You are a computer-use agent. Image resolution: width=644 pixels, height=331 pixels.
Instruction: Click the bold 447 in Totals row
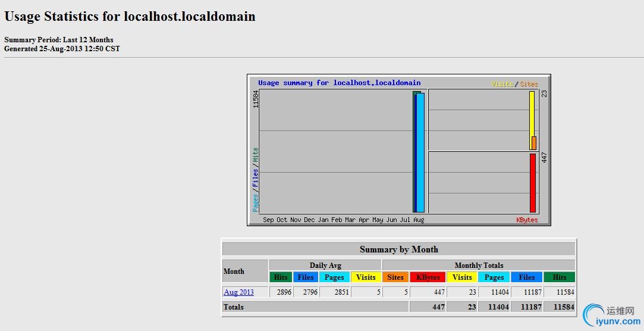tap(438, 307)
